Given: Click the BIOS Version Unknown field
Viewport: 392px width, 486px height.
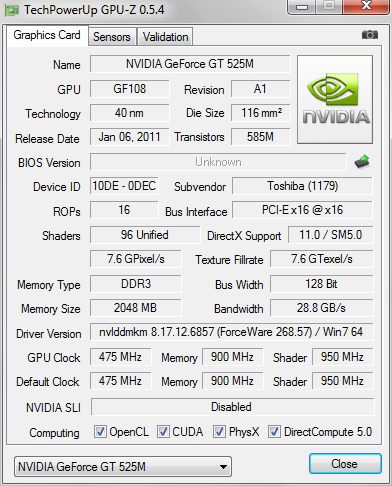Looking at the screenshot, I should (218, 162).
